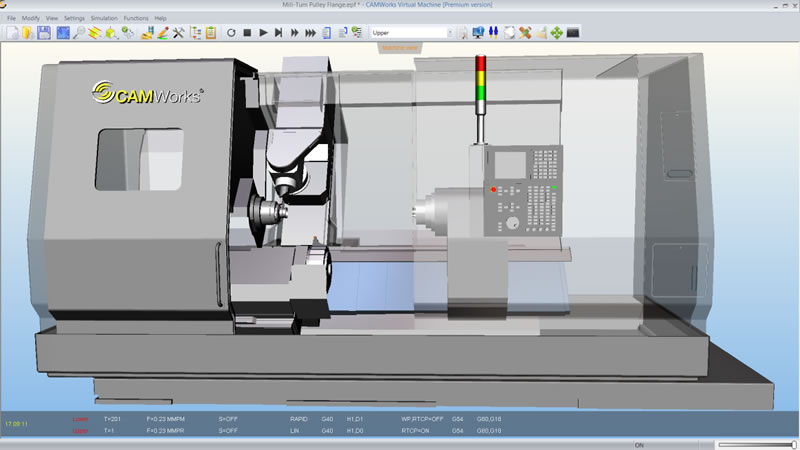Click the monitor info icon
This screenshot has width=800, height=450.
pos(478,33)
